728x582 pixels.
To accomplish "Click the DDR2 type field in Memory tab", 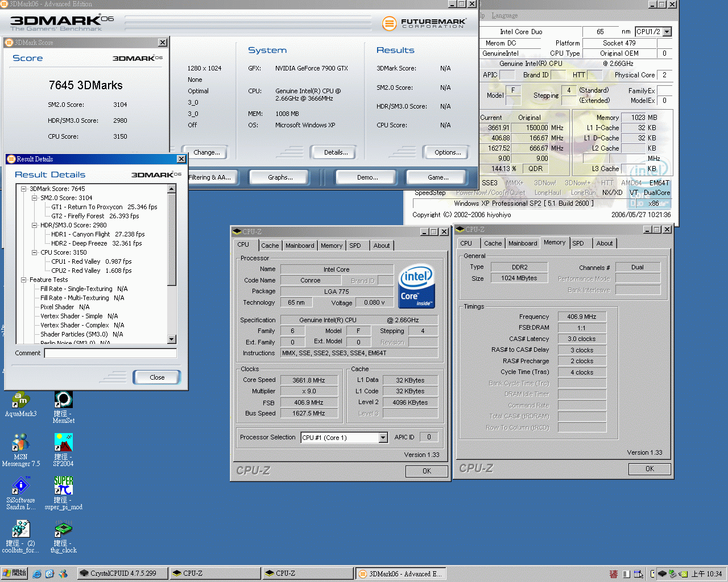I will [519, 267].
